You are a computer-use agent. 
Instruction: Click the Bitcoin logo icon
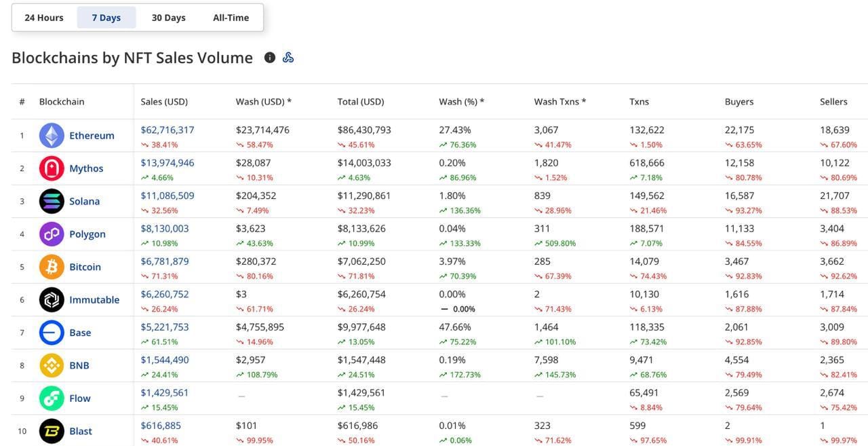coord(52,267)
